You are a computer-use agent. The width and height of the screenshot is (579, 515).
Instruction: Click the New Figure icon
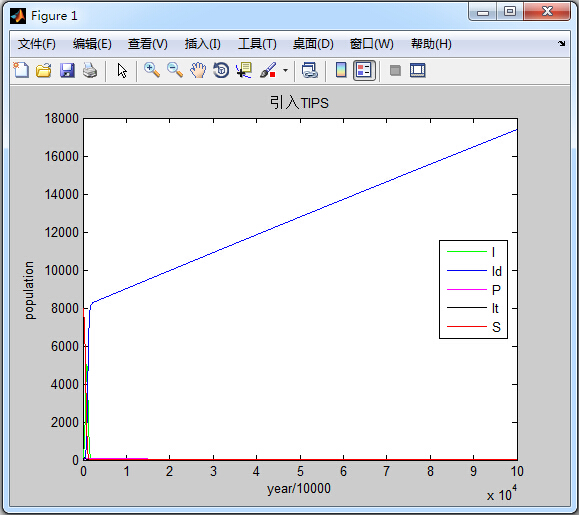tap(21, 70)
